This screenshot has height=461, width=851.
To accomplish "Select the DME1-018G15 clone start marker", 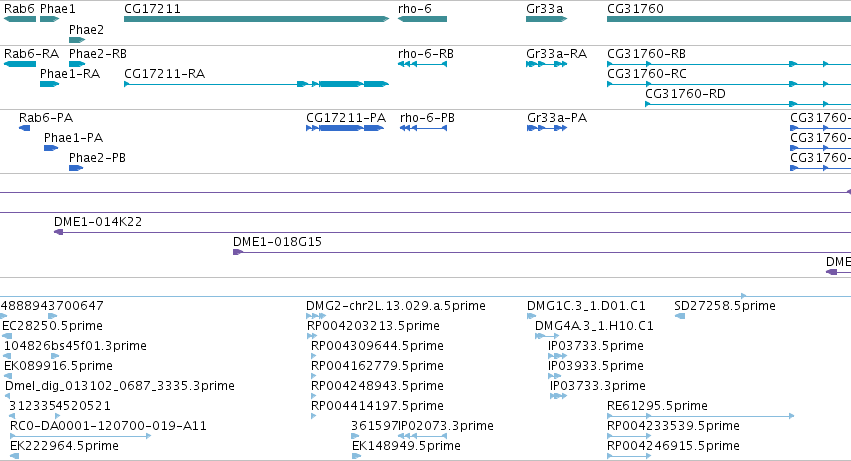I will [x=237, y=252].
